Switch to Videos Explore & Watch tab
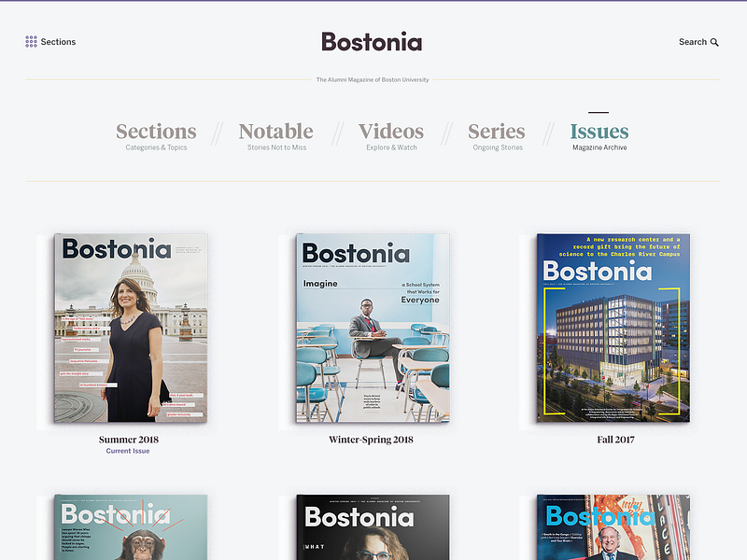 point(391,136)
